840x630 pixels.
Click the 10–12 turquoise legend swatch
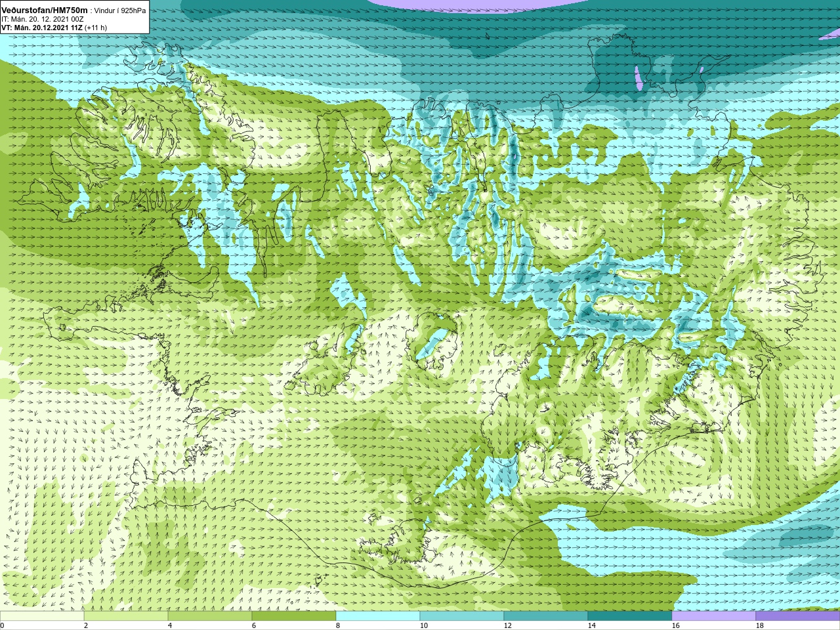tap(462, 617)
